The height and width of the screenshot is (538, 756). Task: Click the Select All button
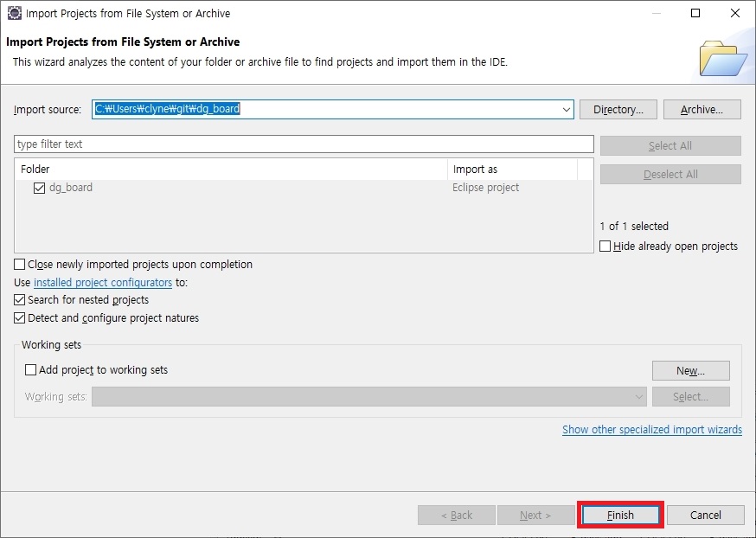click(670, 145)
